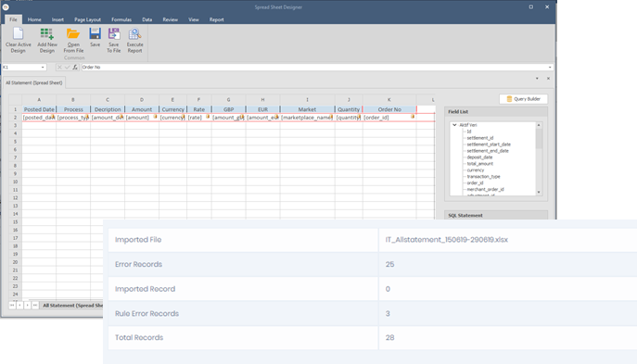Click the formula bar input showing Order No
This screenshot has height=364, width=637.
point(314,68)
